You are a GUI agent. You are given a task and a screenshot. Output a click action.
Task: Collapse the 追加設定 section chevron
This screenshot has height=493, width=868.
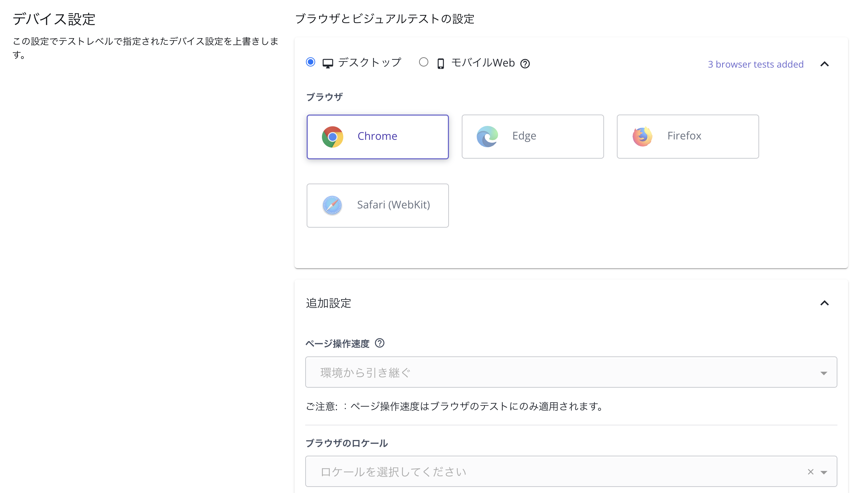(824, 303)
